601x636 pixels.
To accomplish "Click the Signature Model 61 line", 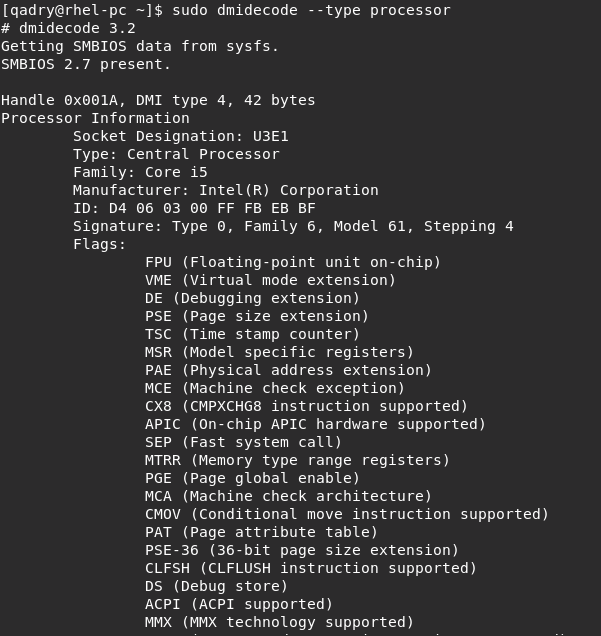I will point(293,226).
